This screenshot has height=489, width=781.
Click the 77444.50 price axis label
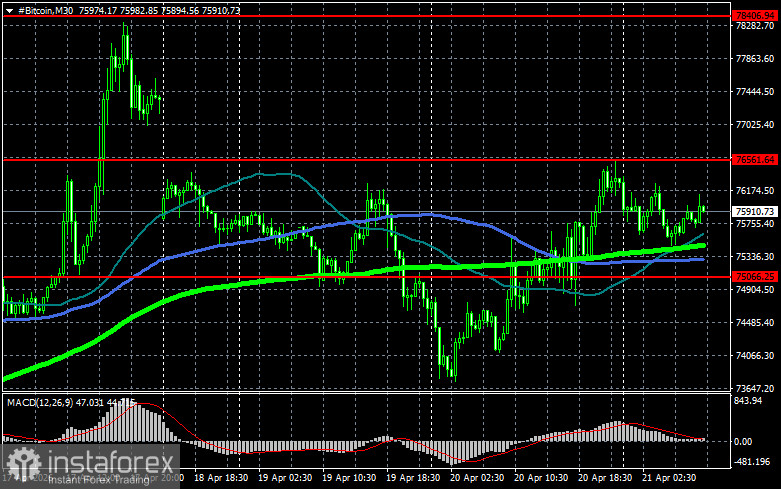coord(755,92)
